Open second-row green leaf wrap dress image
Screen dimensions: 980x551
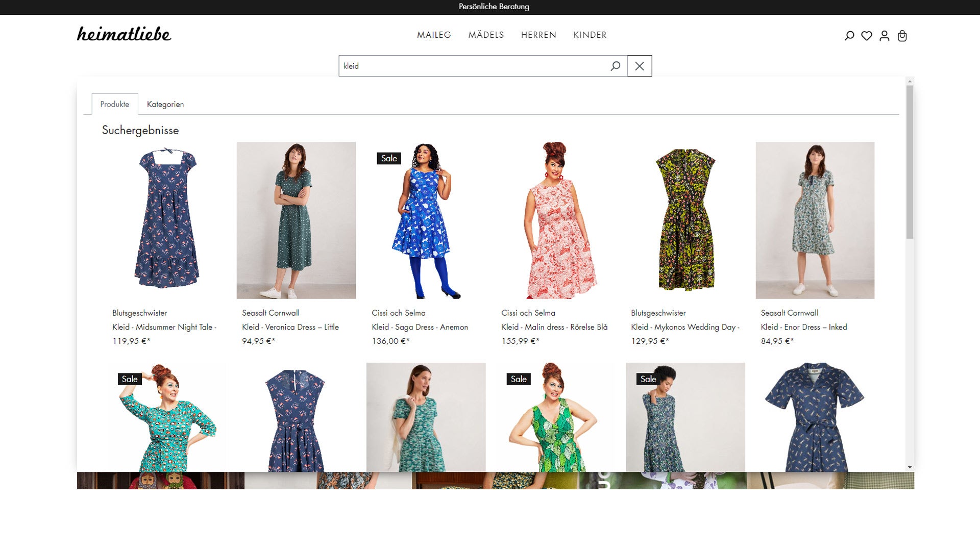[555, 417]
